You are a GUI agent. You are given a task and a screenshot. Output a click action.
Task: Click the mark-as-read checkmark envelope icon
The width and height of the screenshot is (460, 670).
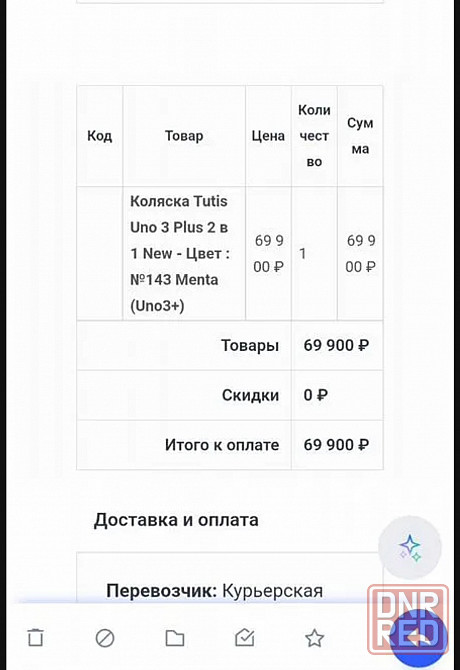245,638
